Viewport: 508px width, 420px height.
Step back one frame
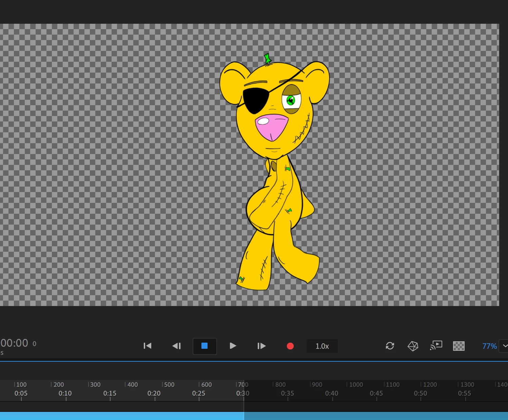pyautogui.click(x=177, y=346)
